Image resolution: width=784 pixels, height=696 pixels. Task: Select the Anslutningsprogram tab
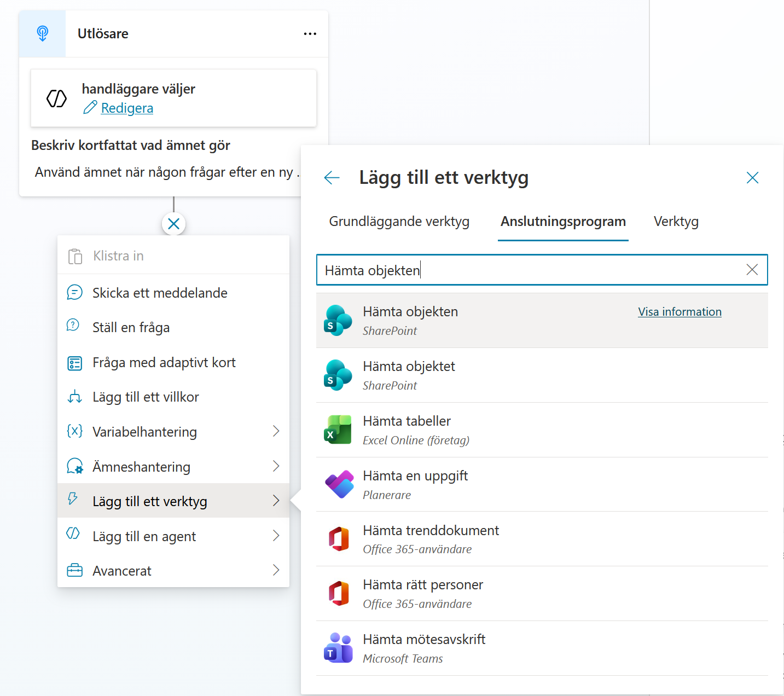563,222
